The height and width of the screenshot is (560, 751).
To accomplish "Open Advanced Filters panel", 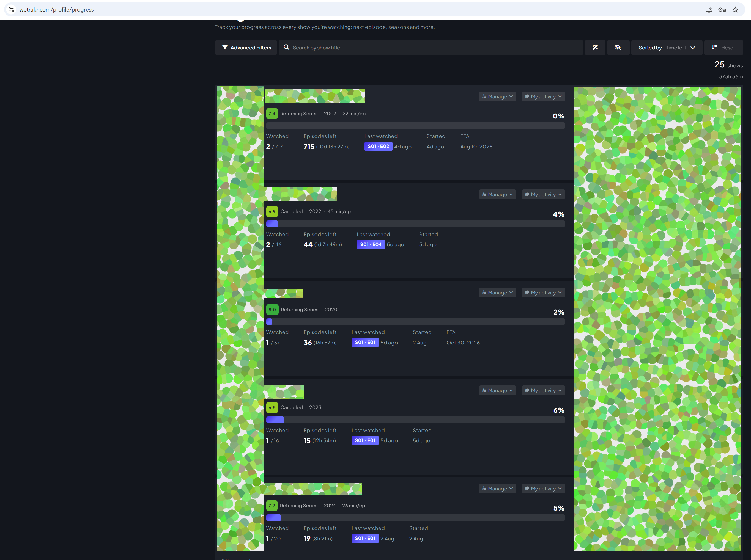I will tap(246, 48).
